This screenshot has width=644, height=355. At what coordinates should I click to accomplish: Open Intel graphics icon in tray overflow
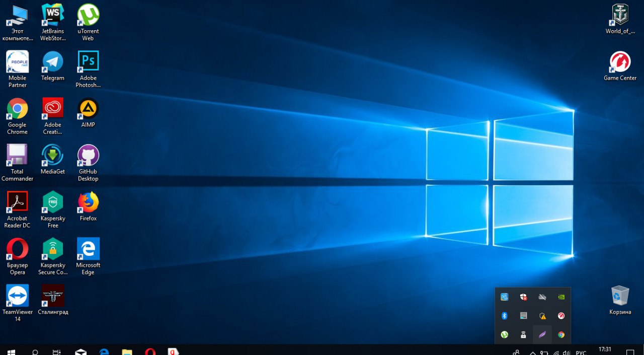click(504, 297)
